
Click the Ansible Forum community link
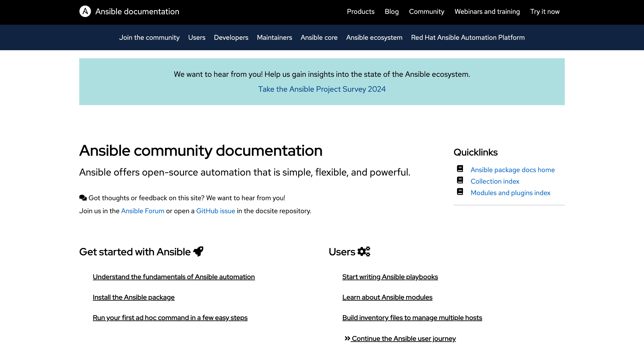pyautogui.click(x=142, y=211)
